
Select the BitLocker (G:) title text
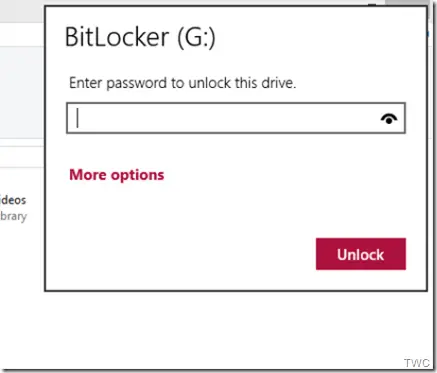(140, 37)
